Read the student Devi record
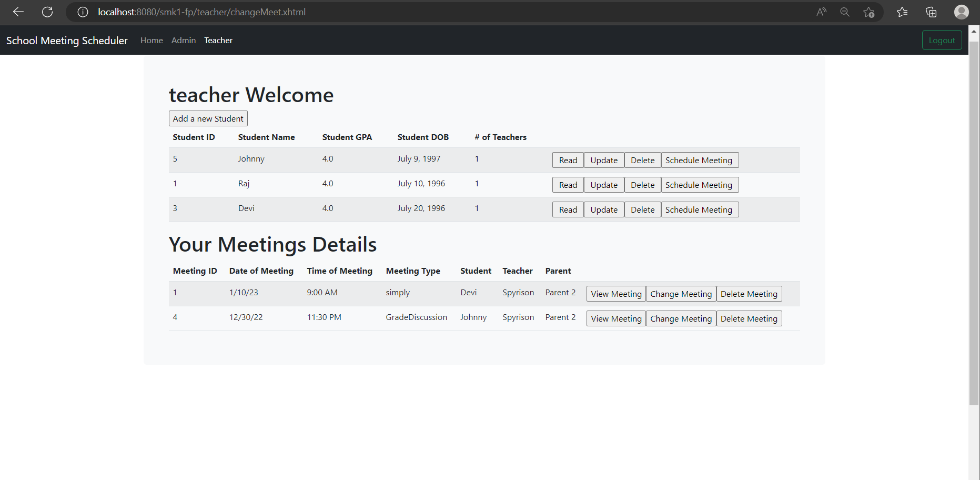Screen dimensions: 980x480 pyautogui.click(x=568, y=209)
